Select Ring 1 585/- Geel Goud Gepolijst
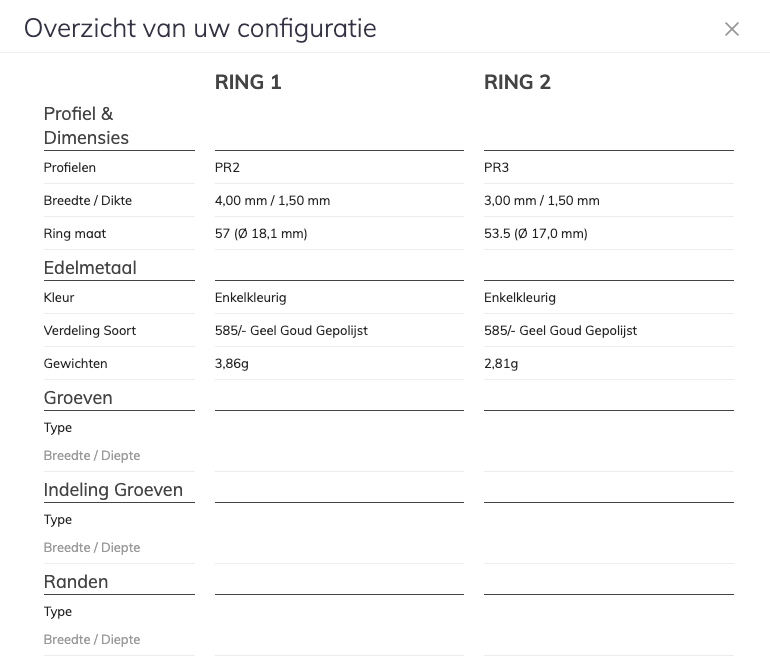The image size is (770, 662). pyautogui.click(x=291, y=331)
